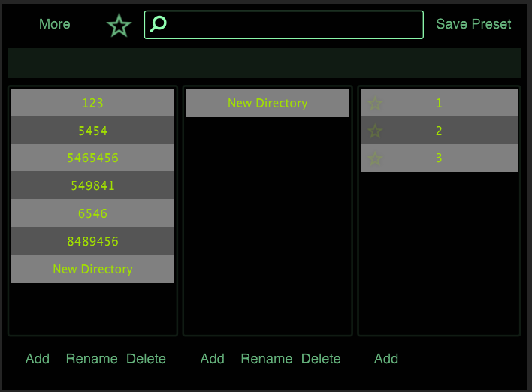Add a folder in middle column
Screen dimensions: 532x392
[213, 359]
